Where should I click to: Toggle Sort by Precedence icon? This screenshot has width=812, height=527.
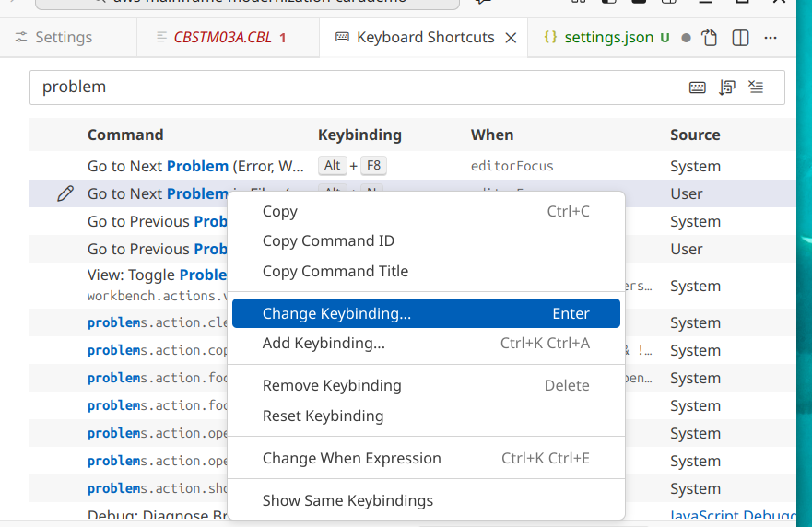click(x=727, y=88)
